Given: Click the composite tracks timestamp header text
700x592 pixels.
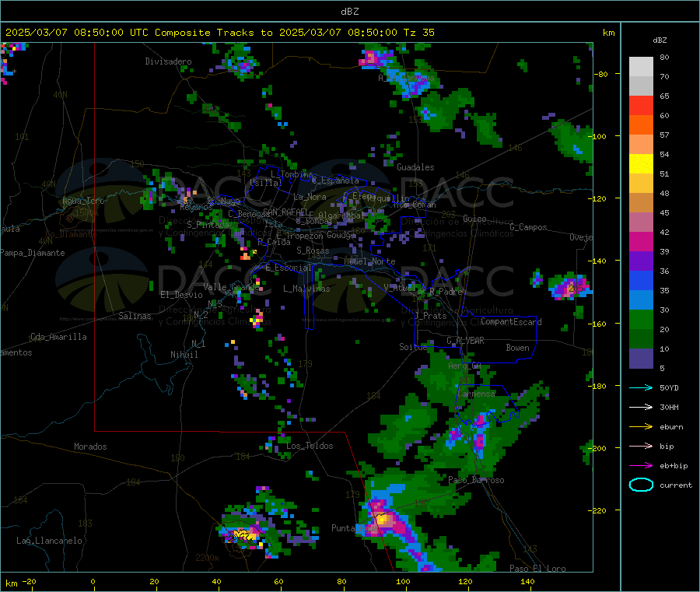Looking at the screenshot, I should pyautogui.click(x=219, y=33).
